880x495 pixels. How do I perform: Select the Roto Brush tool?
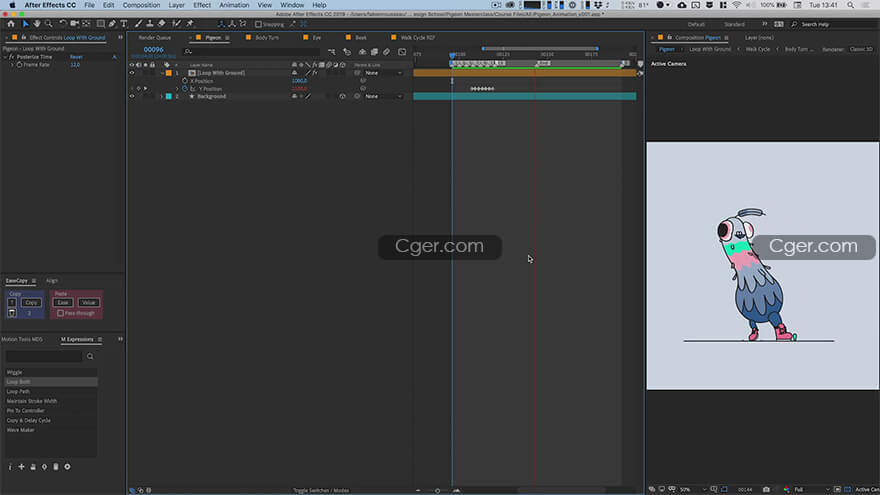176,24
